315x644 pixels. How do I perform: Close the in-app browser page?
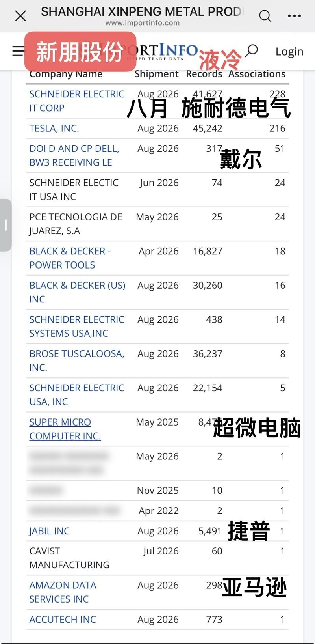click(x=20, y=16)
